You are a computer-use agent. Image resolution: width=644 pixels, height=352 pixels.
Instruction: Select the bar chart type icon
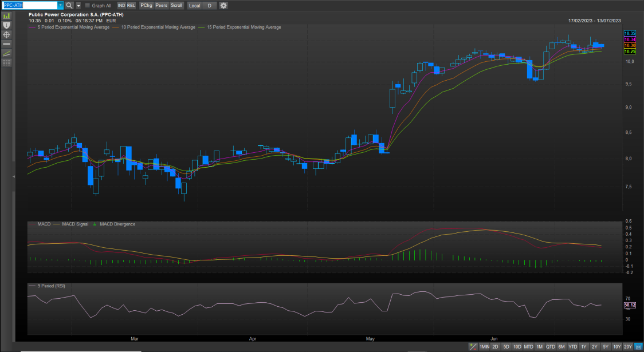click(7, 16)
